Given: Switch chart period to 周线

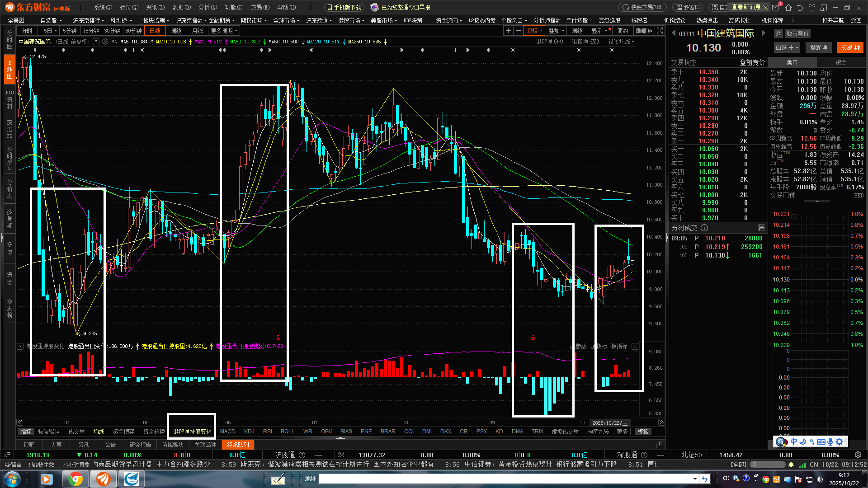Looking at the screenshot, I should click(176, 31).
